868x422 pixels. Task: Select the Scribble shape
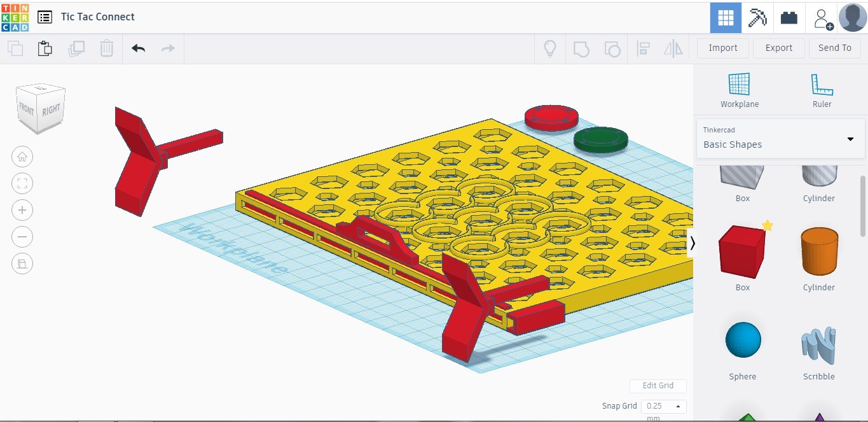pyautogui.click(x=819, y=345)
